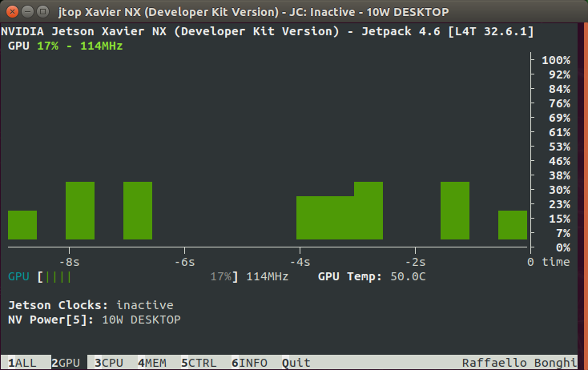
Task: Click the '0 time' axis label
Action: coord(548,262)
